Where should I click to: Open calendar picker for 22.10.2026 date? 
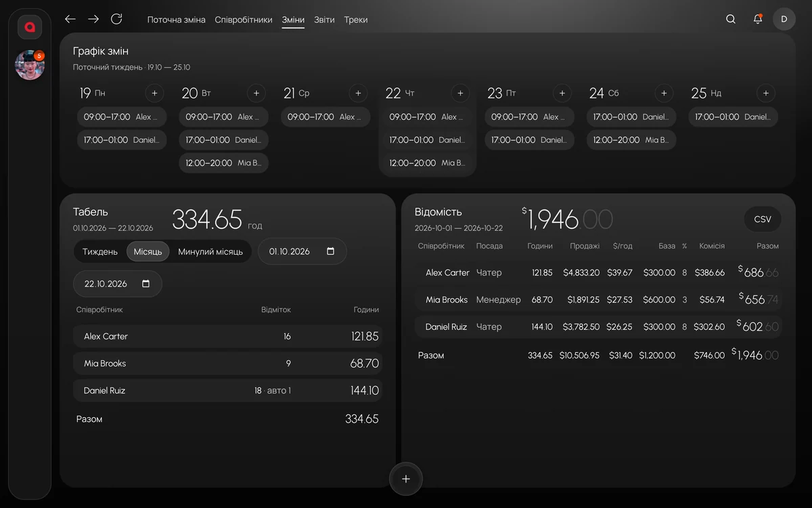(x=146, y=284)
